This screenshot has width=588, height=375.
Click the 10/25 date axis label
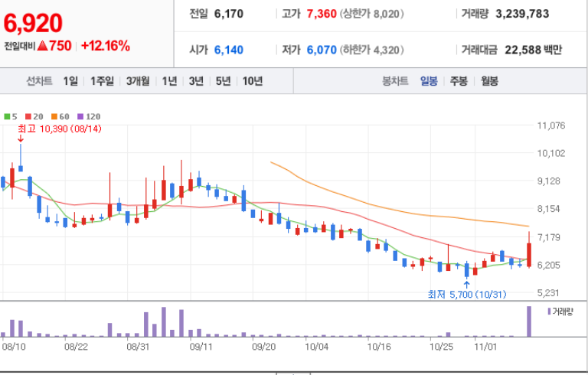pos(441,346)
